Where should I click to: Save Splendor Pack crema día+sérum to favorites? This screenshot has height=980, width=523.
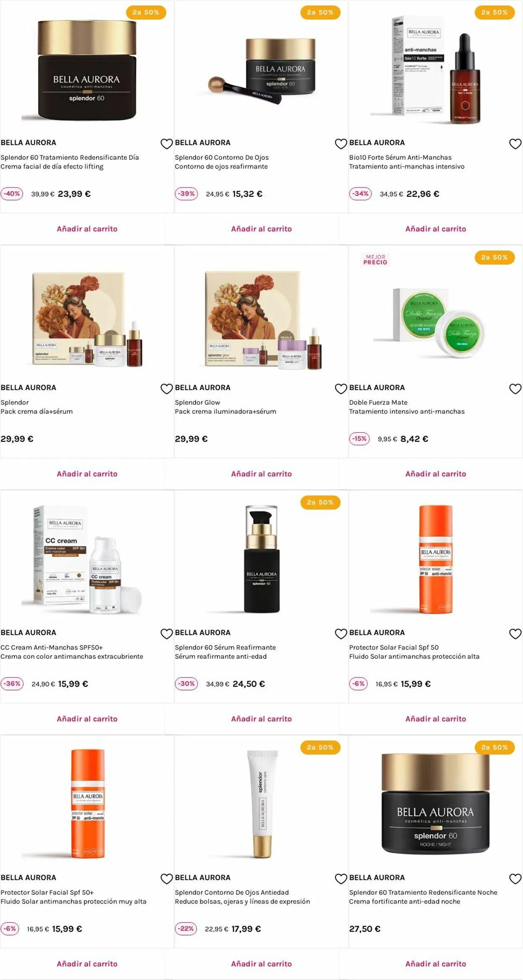point(167,389)
